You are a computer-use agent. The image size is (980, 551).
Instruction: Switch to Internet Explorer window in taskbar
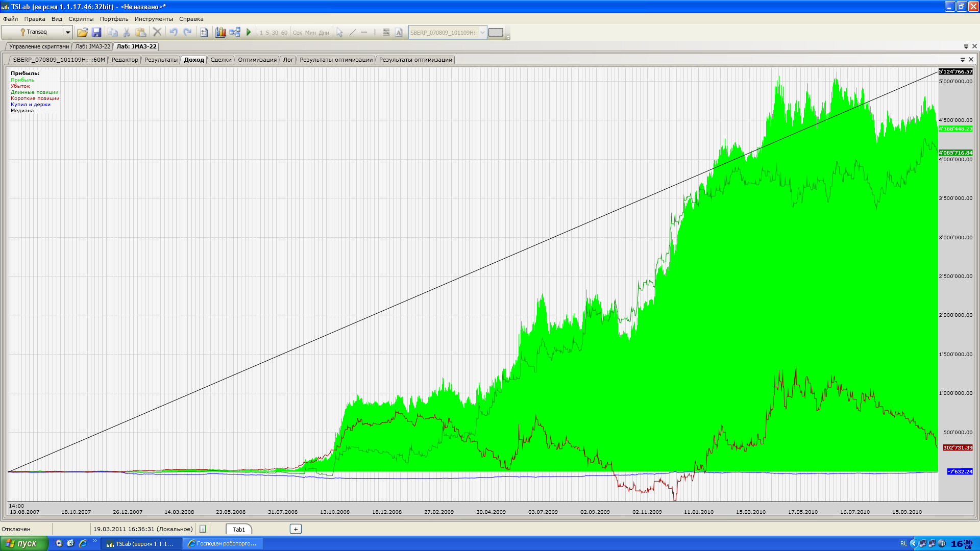[223, 543]
